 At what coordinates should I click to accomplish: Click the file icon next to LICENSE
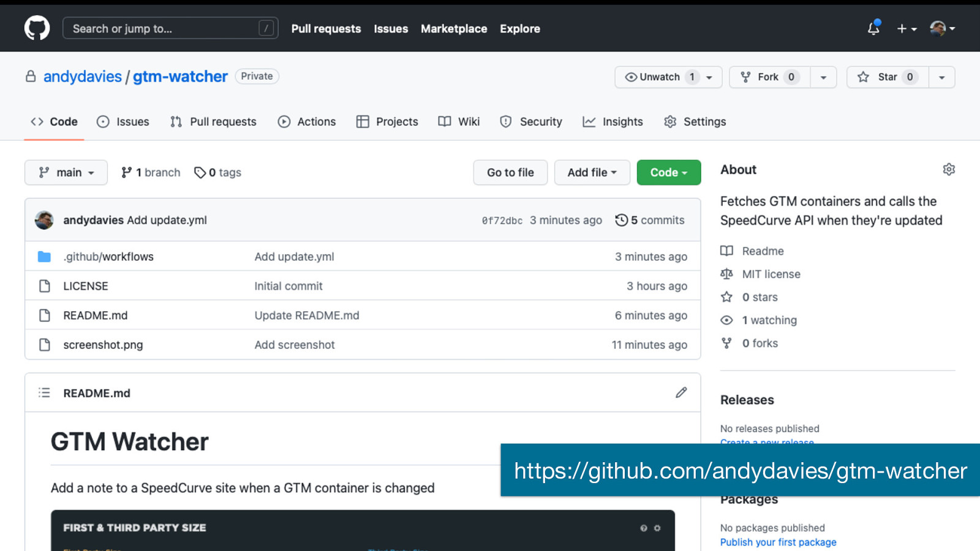click(x=44, y=286)
